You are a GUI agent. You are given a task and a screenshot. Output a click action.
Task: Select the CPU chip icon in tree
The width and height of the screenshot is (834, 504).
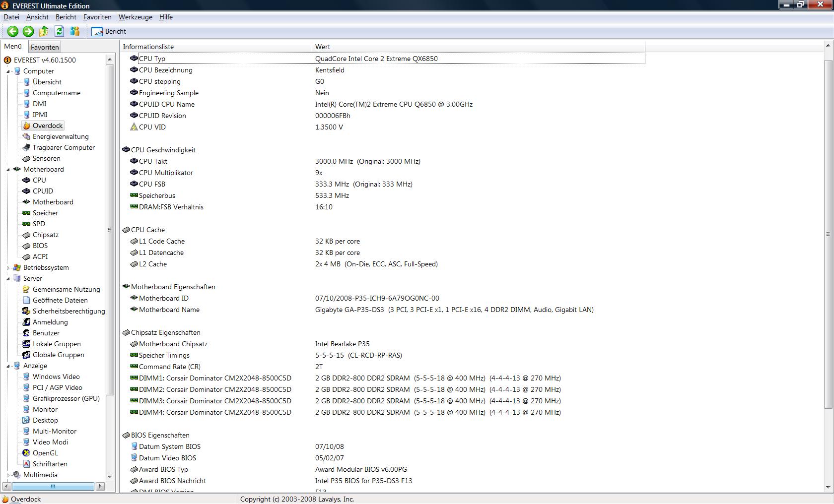(x=27, y=180)
